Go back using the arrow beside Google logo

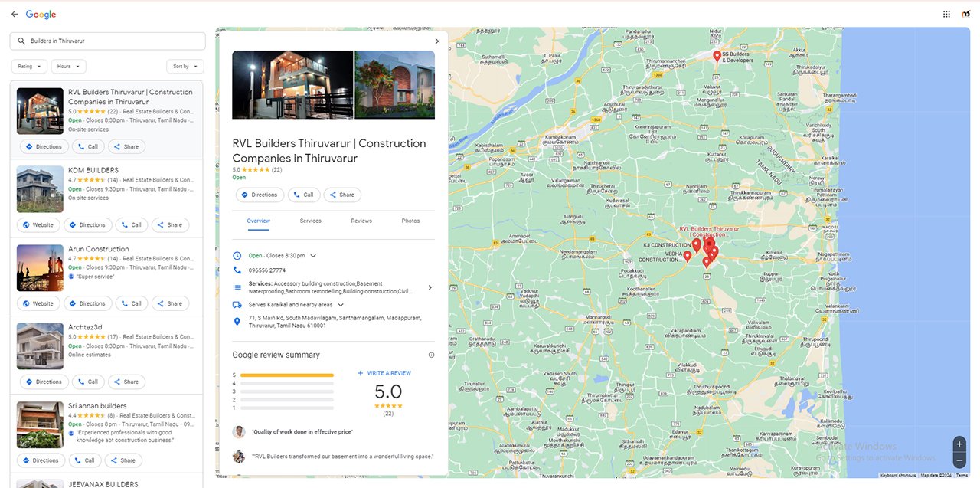coord(14,14)
